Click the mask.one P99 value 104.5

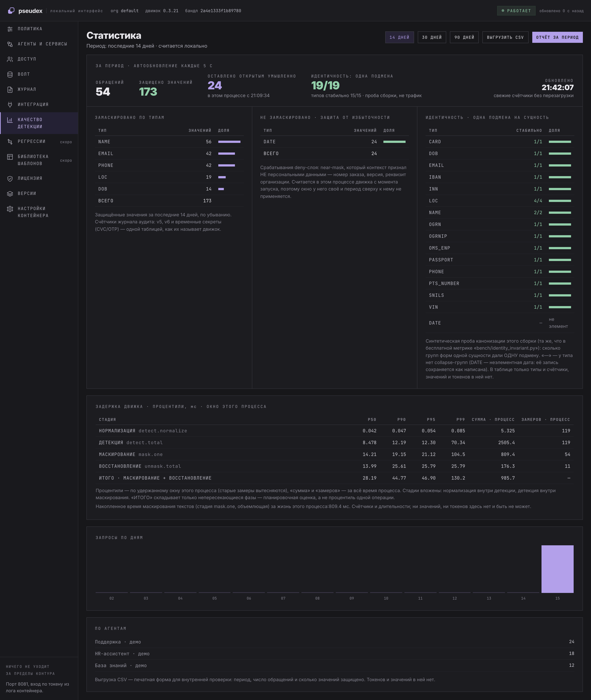coord(458,454)
